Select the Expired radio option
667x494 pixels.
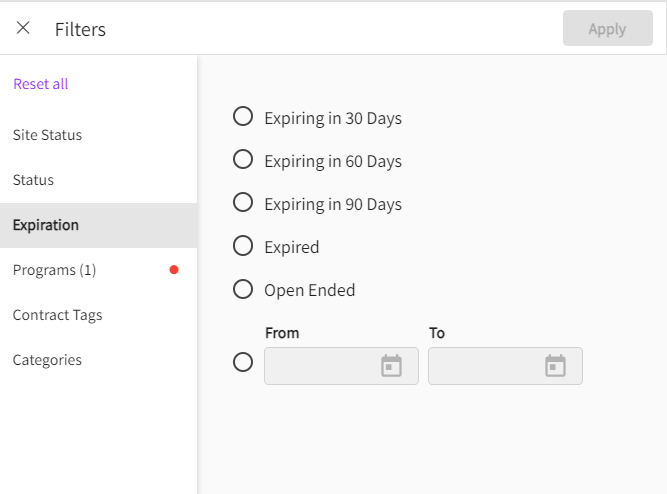pos(242,246)
